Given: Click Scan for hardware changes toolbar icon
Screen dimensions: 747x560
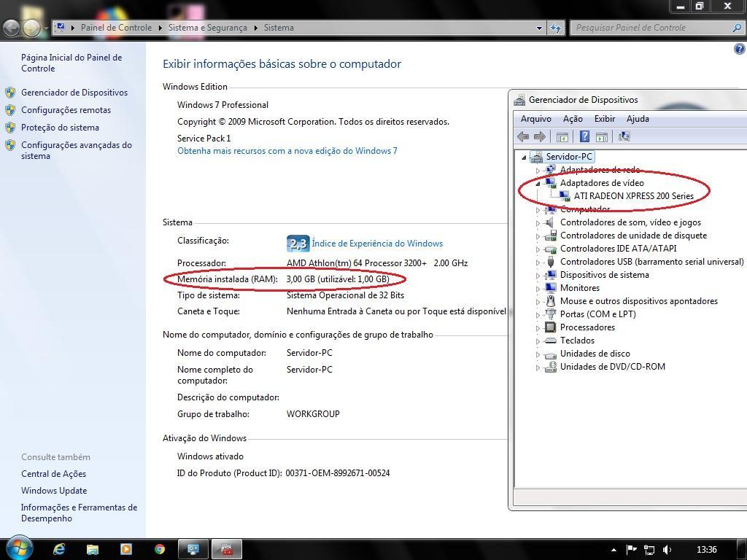Looking at the screenshot, I should click(624, 137).
